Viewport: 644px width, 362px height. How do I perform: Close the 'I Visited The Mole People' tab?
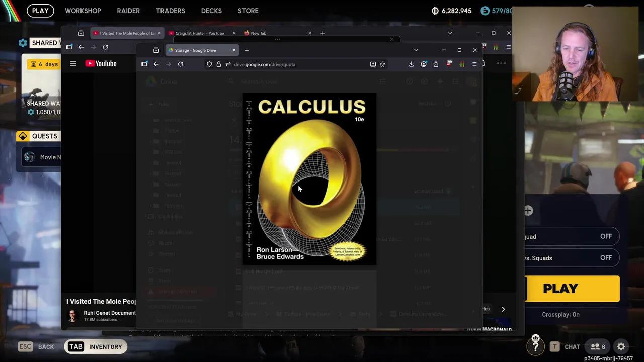158,33
